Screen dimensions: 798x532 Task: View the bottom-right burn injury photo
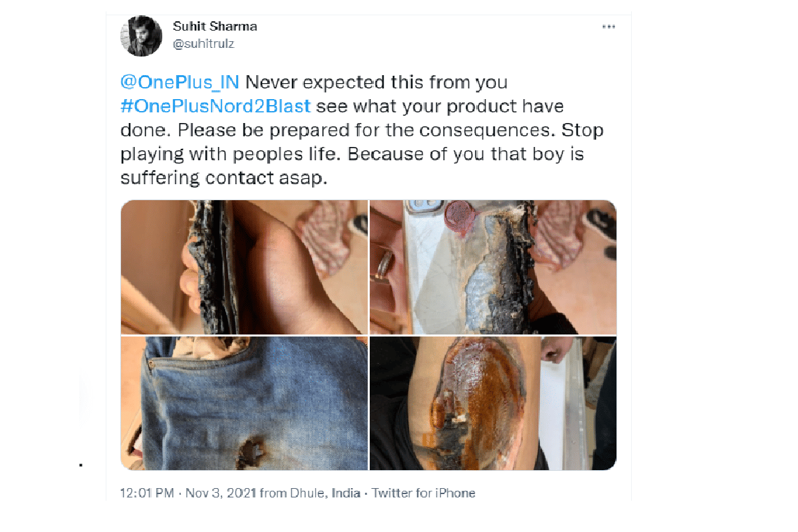coord(493,402)
